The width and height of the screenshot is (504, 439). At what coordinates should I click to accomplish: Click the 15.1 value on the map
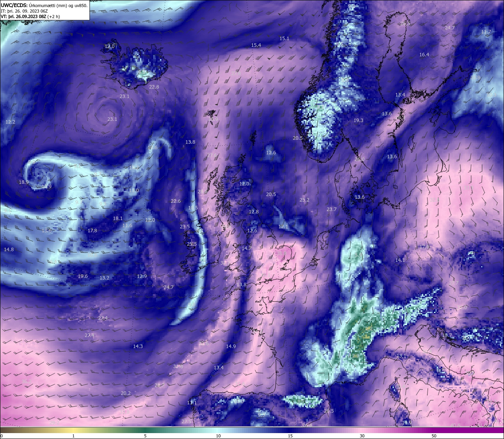(284, 39)
